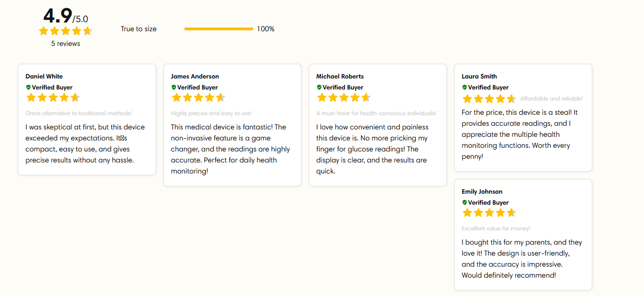Screen dimensions: 644x296
Task: Click Laura Smith's verified buyer shield icon
Action: (465, 87)
